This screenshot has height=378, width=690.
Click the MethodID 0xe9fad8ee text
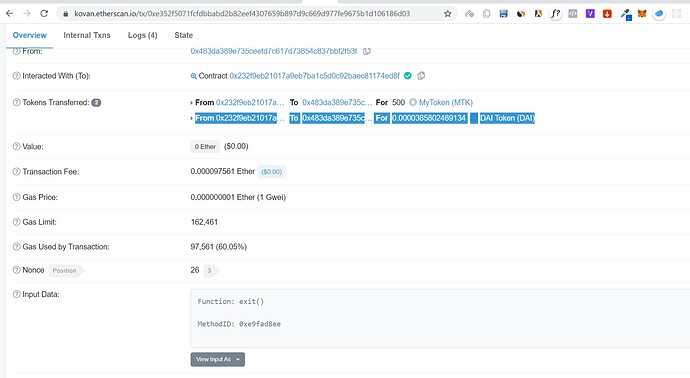click(x=239, y=324)
